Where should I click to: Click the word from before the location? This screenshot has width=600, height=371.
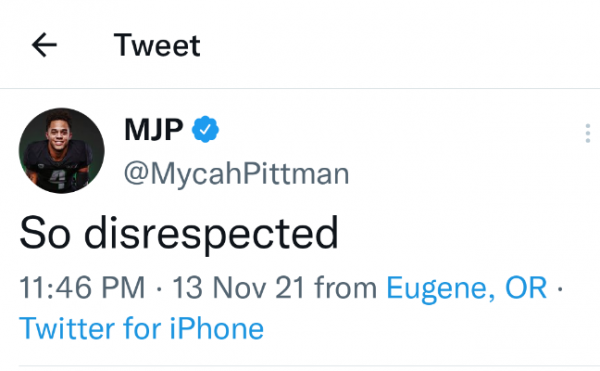tap(346, 287)
